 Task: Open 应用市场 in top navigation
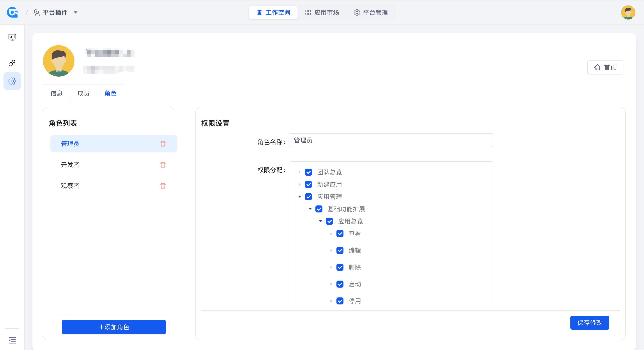tap(322, 12)
